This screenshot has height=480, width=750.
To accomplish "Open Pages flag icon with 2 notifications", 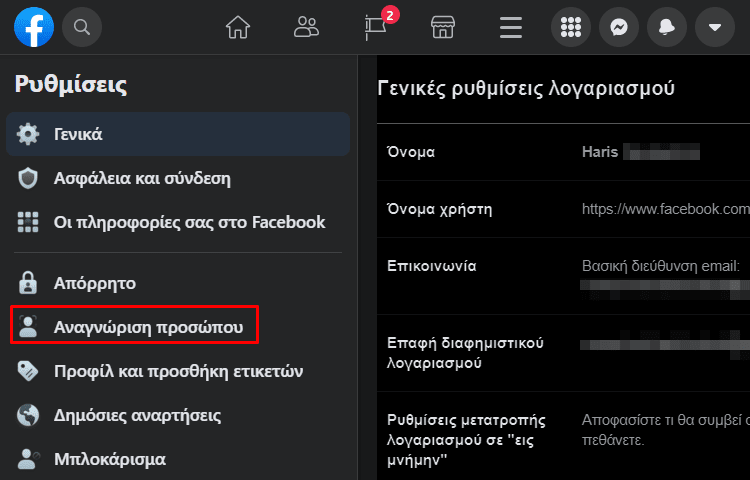I will 375,27.
